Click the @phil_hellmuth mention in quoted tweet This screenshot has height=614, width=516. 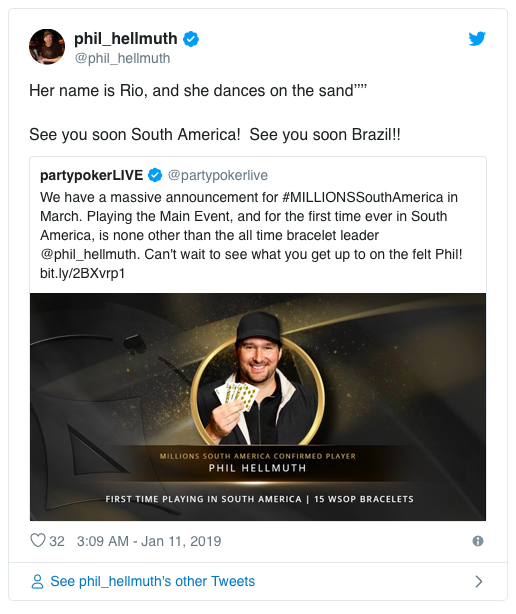point(89,255)
